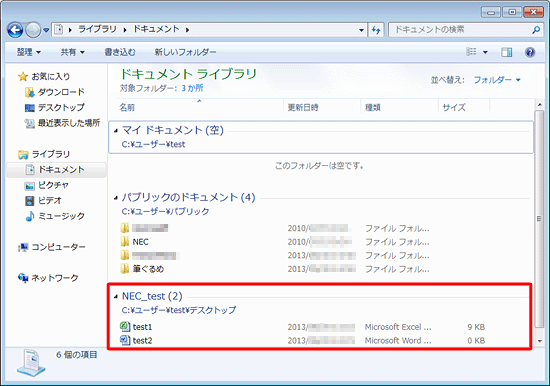This screenshot has width=550, height=386.
Task: Collapse the マイ ドキュメント group
Action: pyautogui.click(x=116, y=131)
